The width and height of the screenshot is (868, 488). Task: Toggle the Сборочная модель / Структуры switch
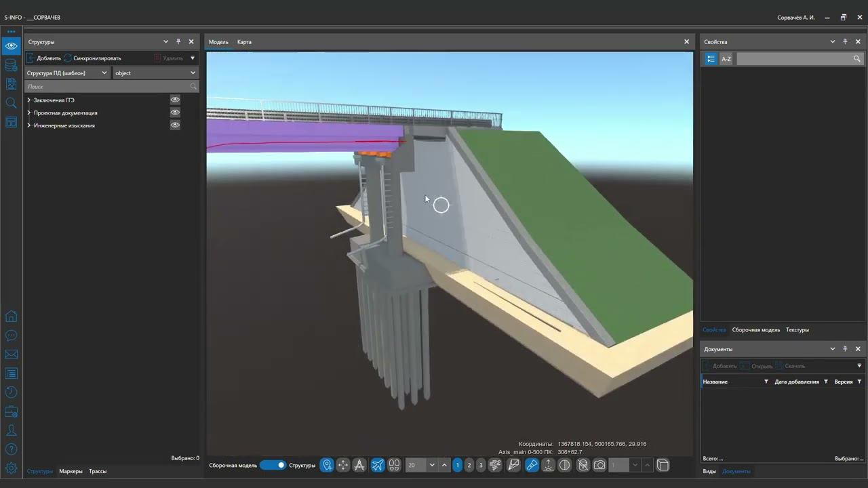pyautogui.click(x=273, y=465)
